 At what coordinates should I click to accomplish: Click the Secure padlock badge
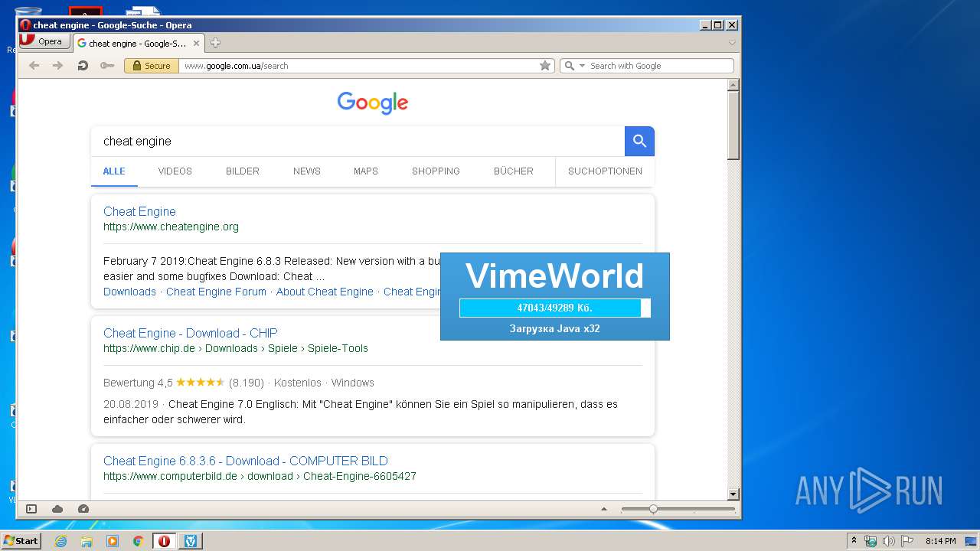coord(152,66)
